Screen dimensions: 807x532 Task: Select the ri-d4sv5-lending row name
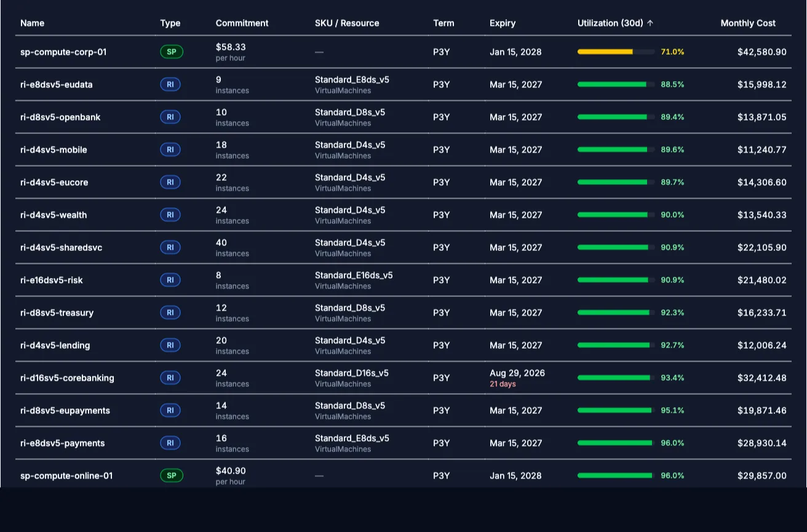55,345
